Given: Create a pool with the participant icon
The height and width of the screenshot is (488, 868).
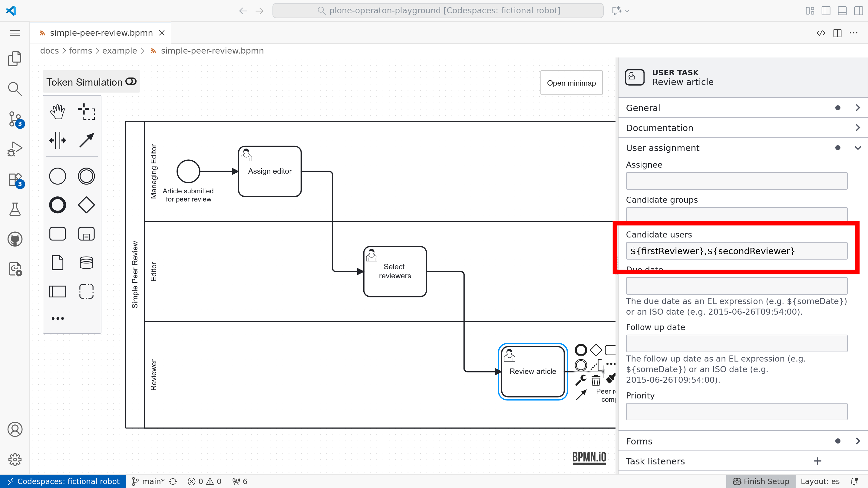Looking at the screenshot, I should point(57,292).
